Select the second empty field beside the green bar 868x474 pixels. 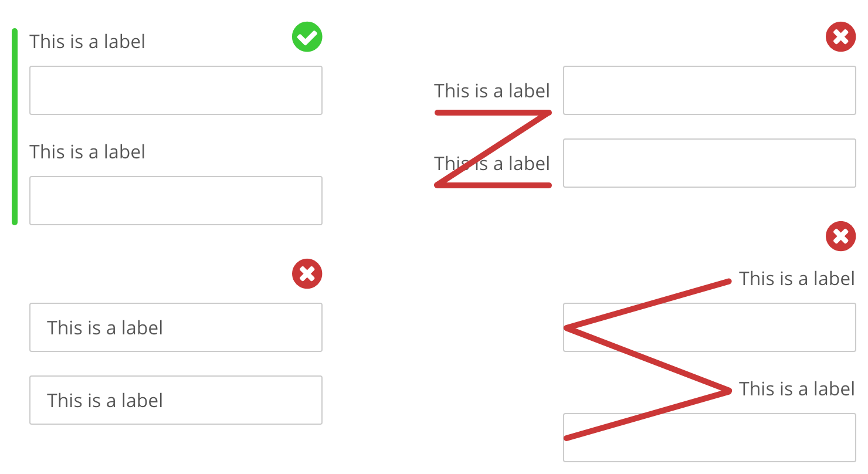point(176,201)
